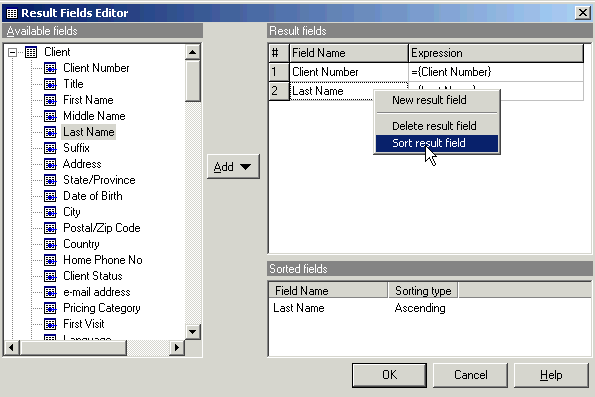Select Address in the tree
The image size is (595, 397).
pyautogui.click(x=82, y=164)
